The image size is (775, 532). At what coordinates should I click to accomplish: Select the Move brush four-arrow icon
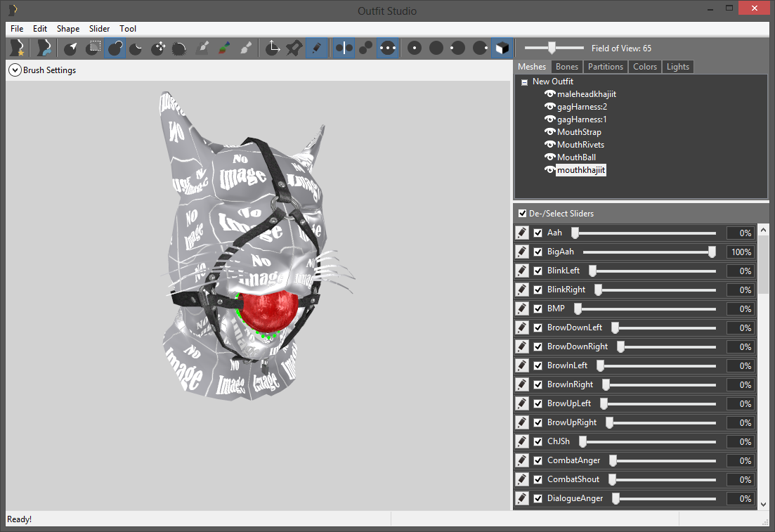[x=158, y=48]
